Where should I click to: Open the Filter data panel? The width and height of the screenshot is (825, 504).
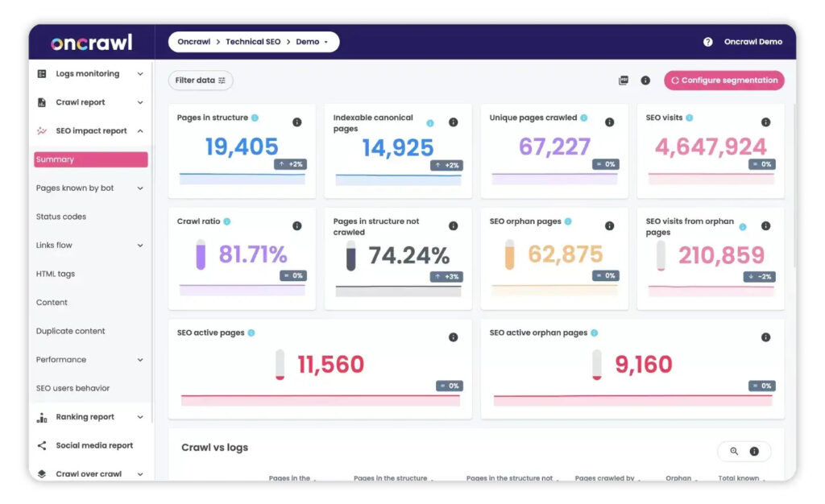tap(199, 80)
